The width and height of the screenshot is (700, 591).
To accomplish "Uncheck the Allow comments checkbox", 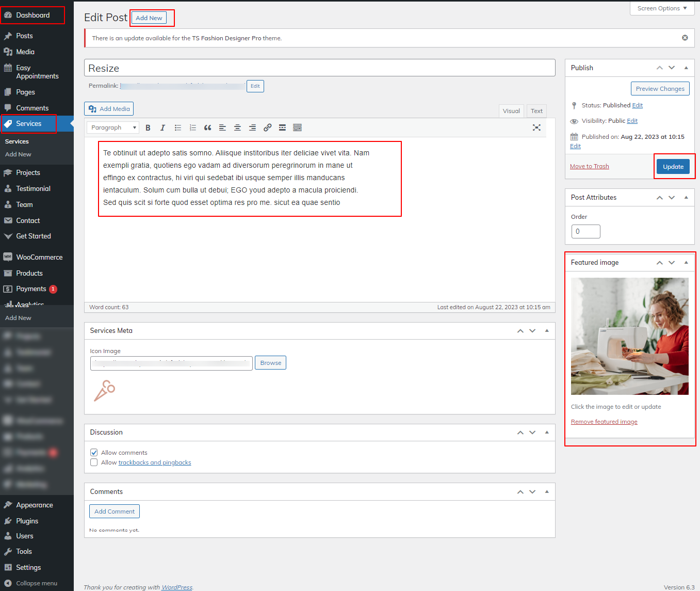I will [x=94, y=453].
